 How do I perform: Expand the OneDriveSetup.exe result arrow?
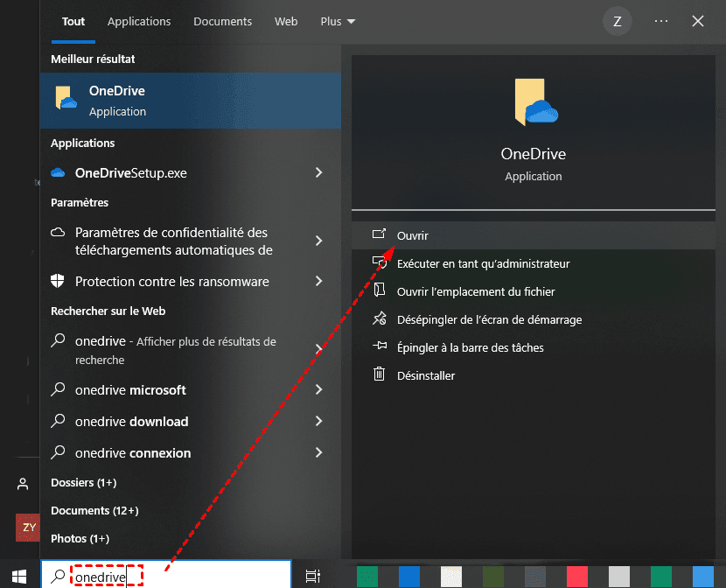click(318, 172)
